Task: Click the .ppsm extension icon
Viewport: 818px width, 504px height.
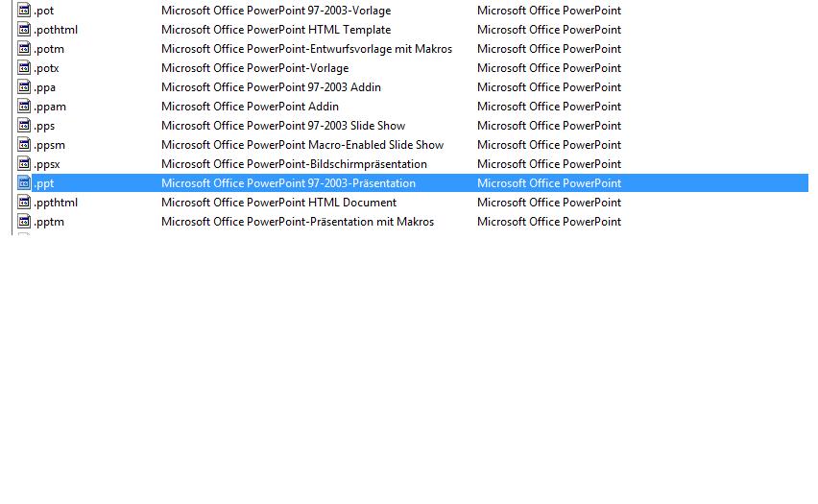Action: [24, 145]
